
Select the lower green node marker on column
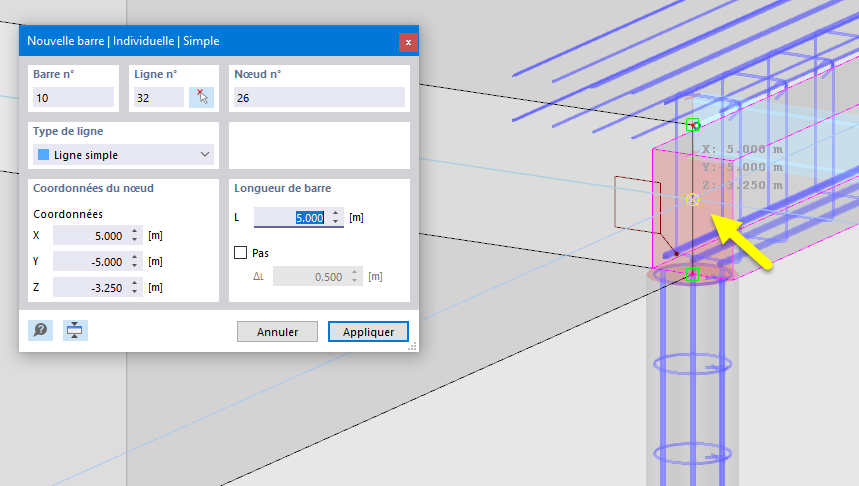(692, 274)
